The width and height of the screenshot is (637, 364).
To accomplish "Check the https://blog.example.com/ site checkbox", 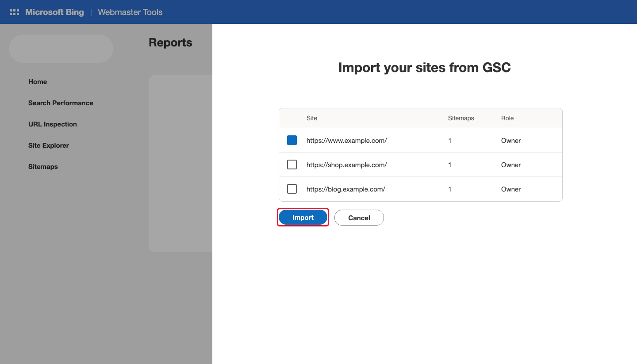I will 292,189.
